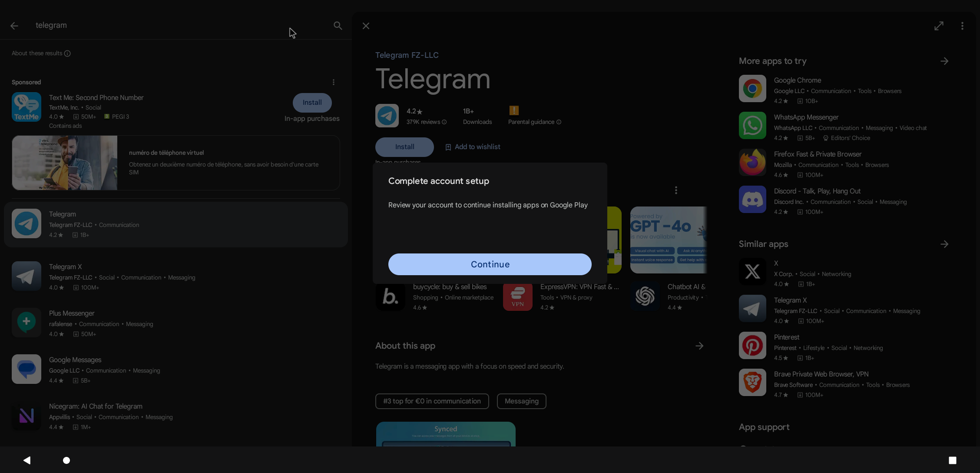Screen dimensions: 980x473
Task: Click the Continue button in the dialog
Action: pyautogui.click(x=490, y=264)
